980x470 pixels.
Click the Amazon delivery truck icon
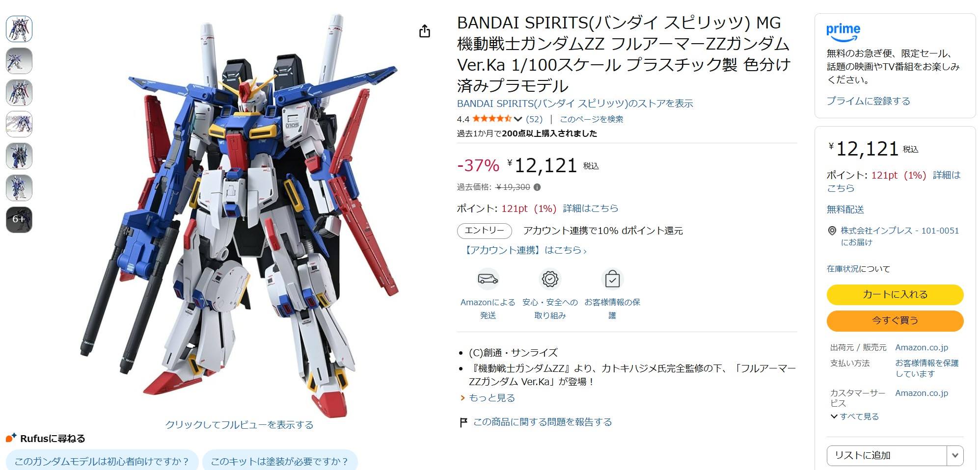(488, 279)
